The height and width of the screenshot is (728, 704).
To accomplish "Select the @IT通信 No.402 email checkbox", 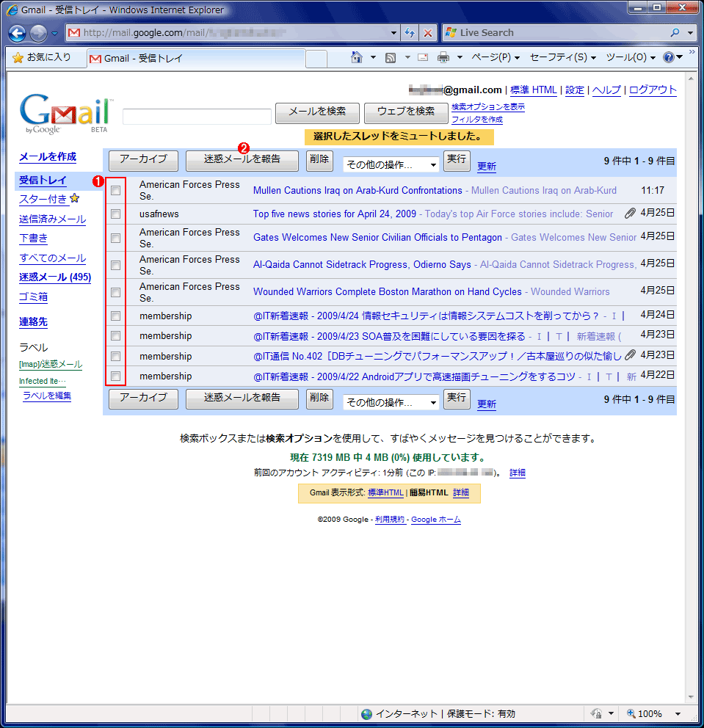I will pos(116,356).
